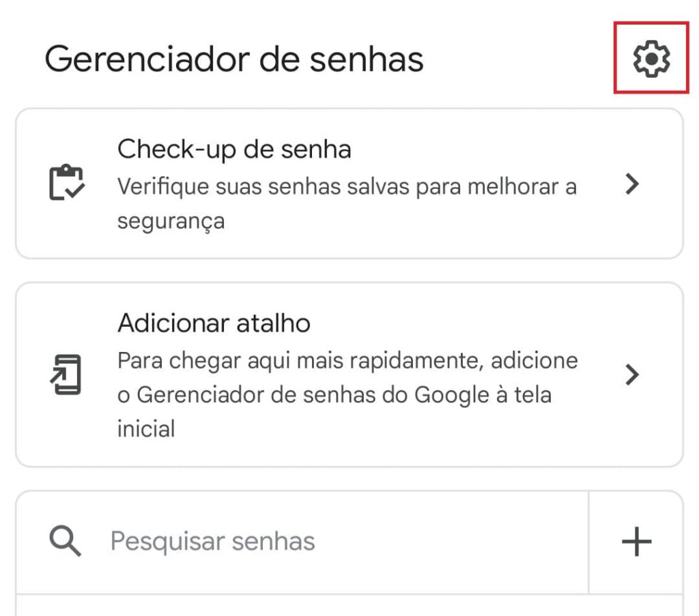Click the Gerenciador de senhas heading
The height and width of the screenshot is (616, 699).
point(234,59)
